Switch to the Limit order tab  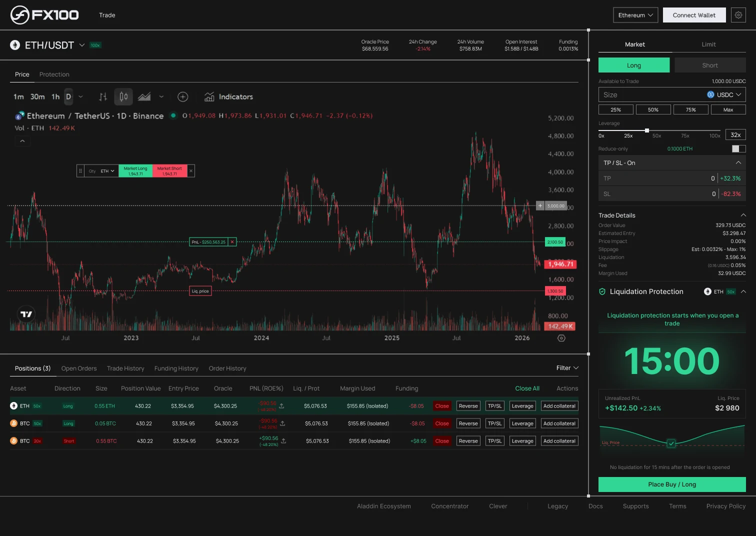708,44
